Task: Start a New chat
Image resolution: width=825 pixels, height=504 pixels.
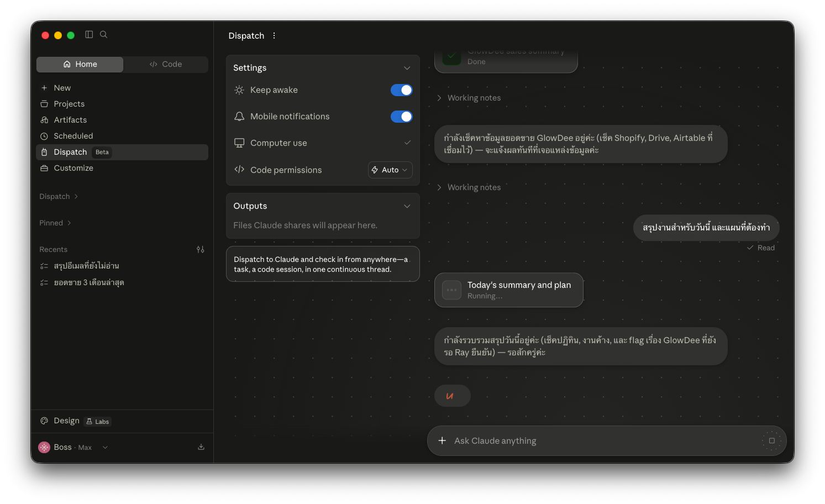Action: point(122,88)
